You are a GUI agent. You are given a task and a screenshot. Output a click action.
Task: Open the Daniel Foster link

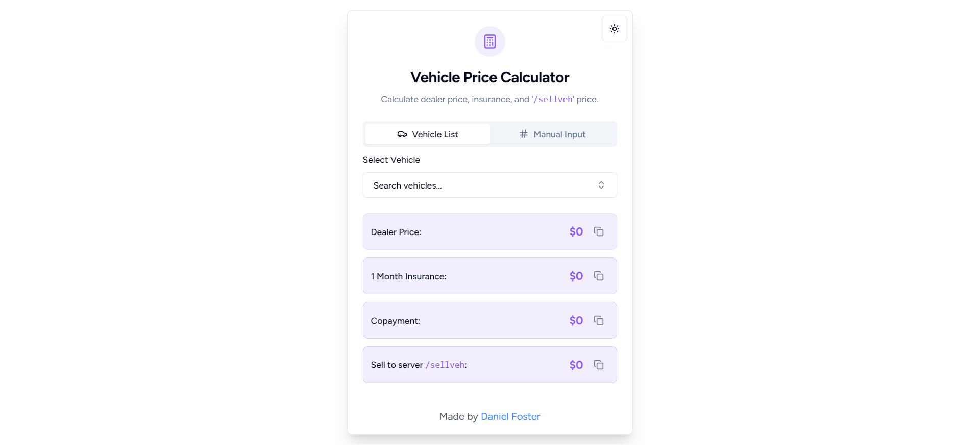pyautogui.click(x=510, y=416)
